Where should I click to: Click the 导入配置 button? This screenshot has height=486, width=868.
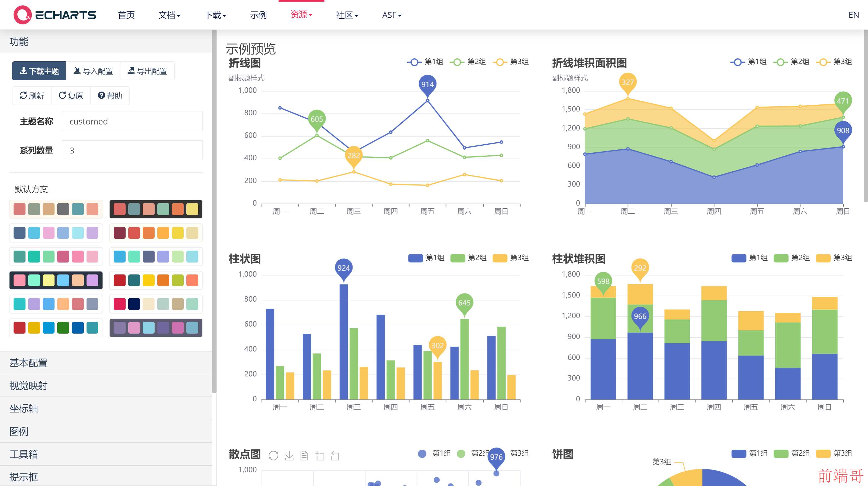click(x=93, y=71)
